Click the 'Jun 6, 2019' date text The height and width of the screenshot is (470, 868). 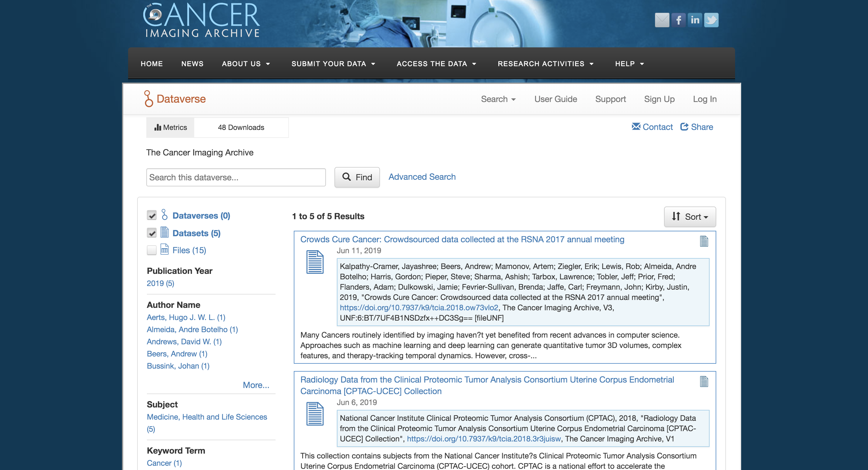357,402
